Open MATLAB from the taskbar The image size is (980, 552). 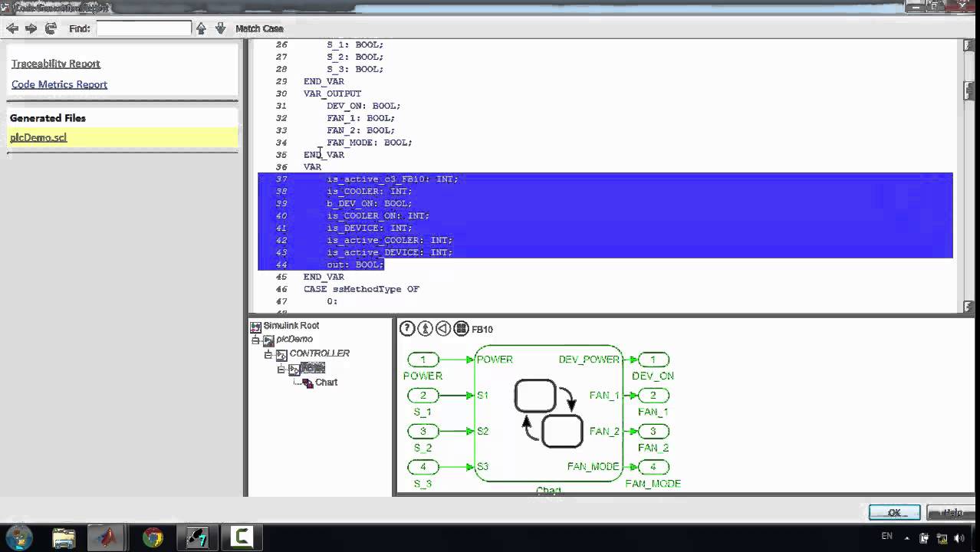[107, 537]
